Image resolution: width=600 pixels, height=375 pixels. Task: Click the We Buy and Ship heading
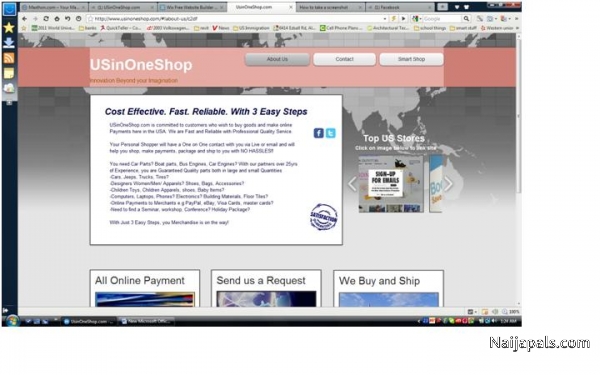[x=379, y=281]
